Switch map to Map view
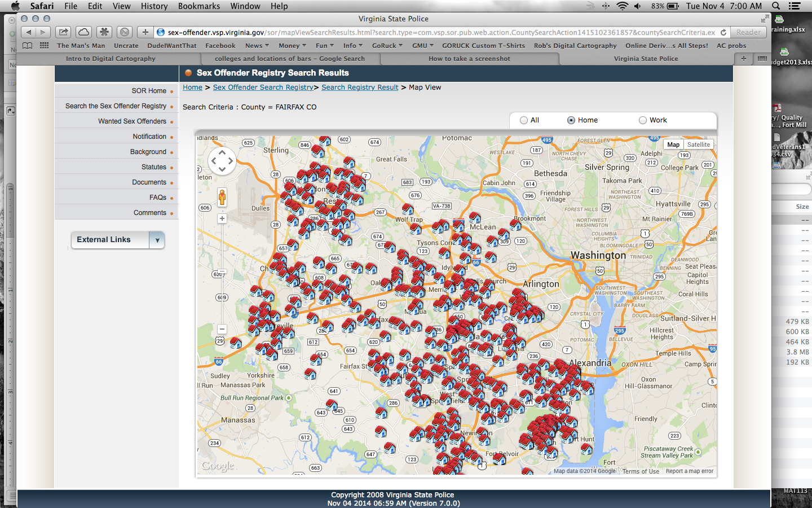 click(x=673, y=144)
